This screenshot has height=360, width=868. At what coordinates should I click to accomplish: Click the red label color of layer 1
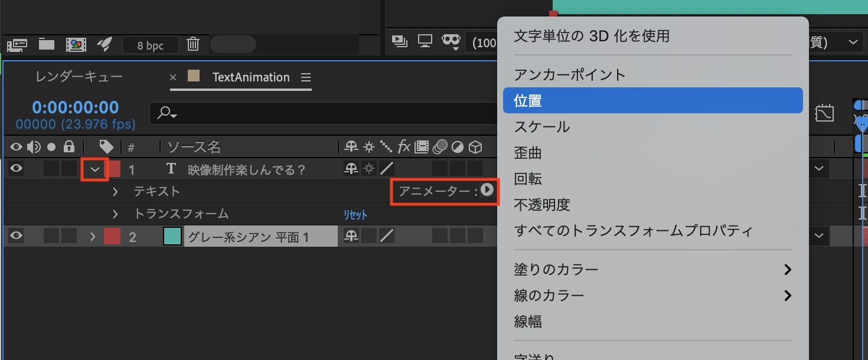click(x=113, y=169)
